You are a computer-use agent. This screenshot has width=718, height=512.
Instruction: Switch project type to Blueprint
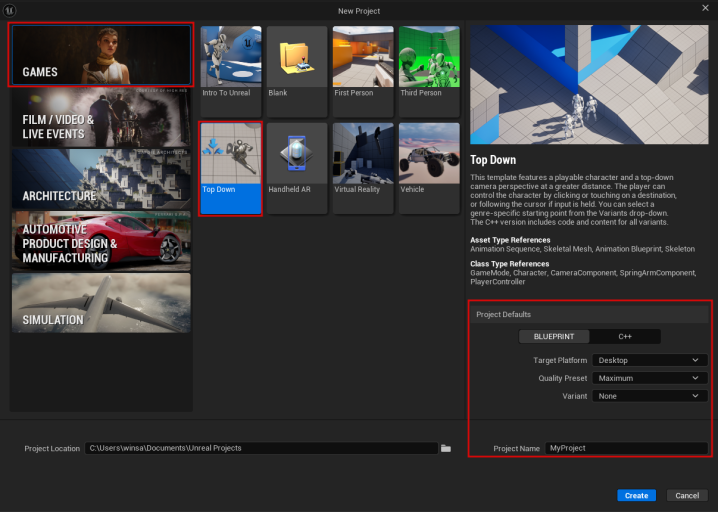point(554,337)
